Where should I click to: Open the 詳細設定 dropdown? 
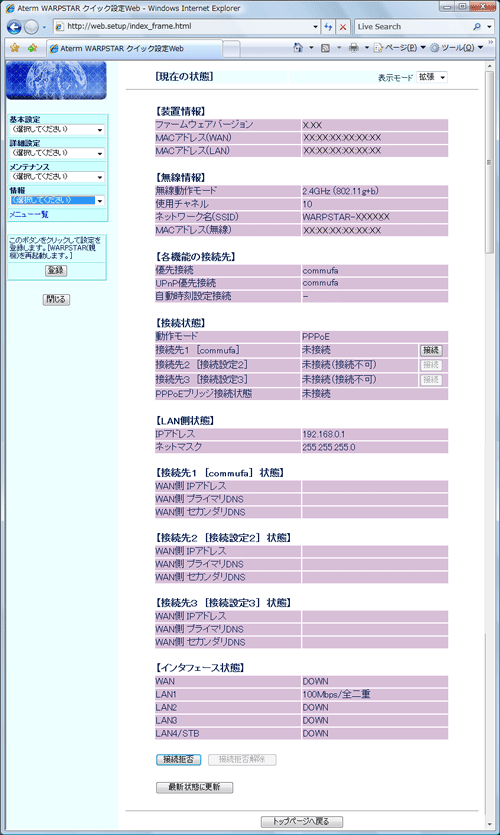[x=57, y=153]
